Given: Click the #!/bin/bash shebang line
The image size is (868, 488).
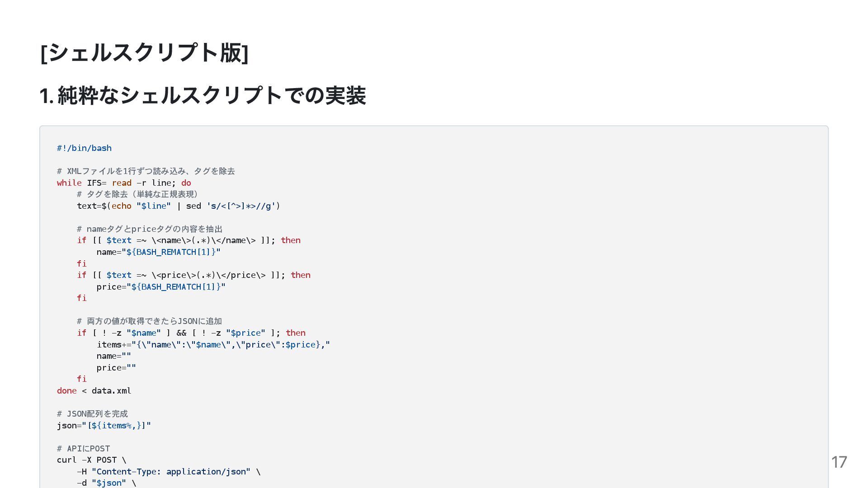Looking at the screenshot, I should 84,148.
